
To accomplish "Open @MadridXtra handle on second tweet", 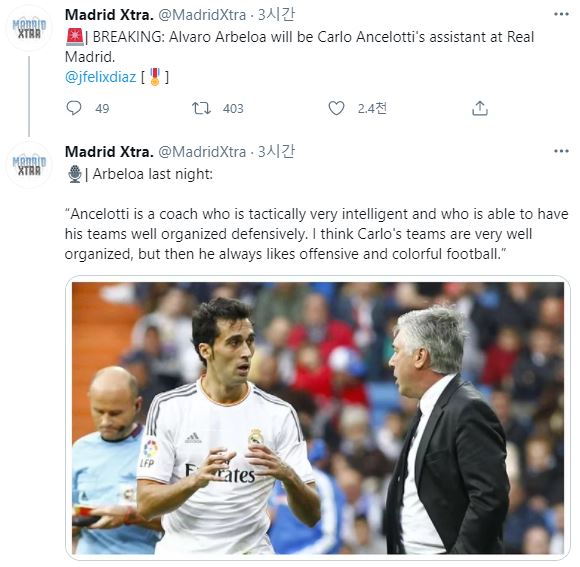I will pos(202,152).
